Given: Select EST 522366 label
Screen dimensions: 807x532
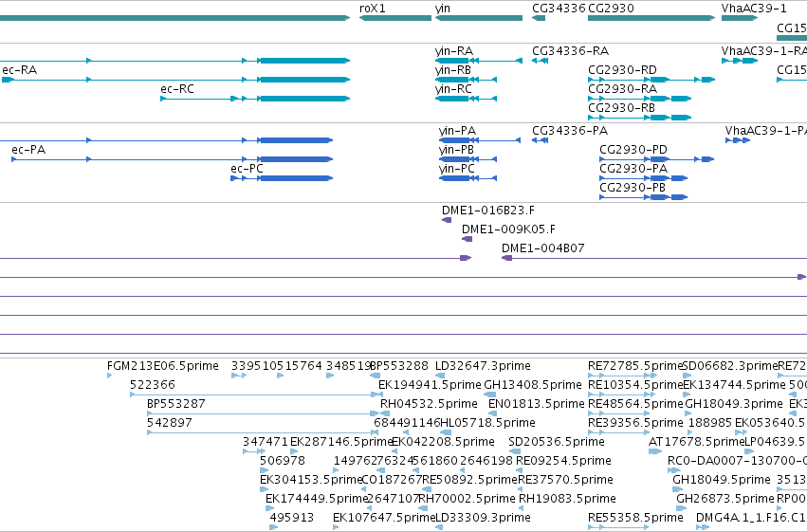Looking at the screenshot, I should pyautogui.click(x=153, y=385).
